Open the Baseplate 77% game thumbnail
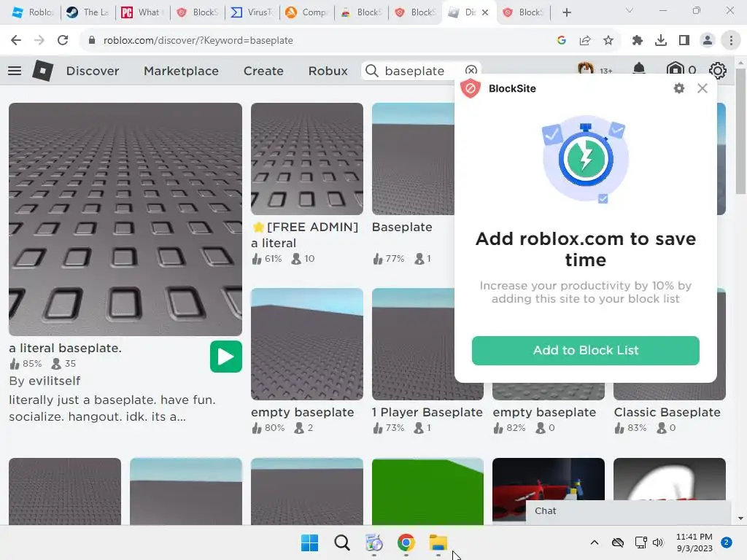 click(413, 159)
